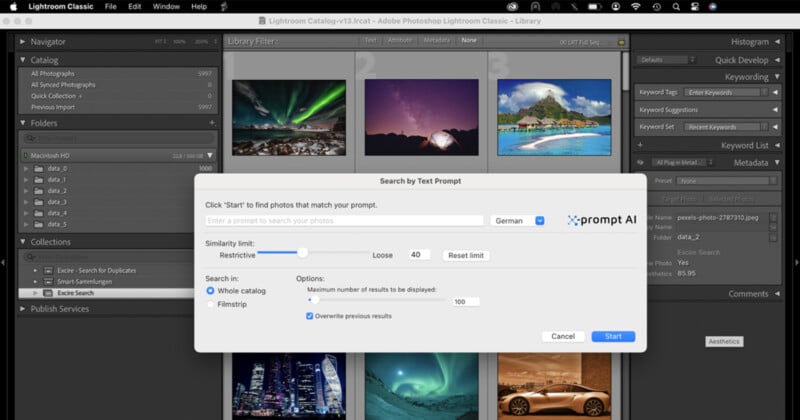Open the File menu
Viewport: 800px width, 420px height.
pyautogui.click(x=110, y=7)
